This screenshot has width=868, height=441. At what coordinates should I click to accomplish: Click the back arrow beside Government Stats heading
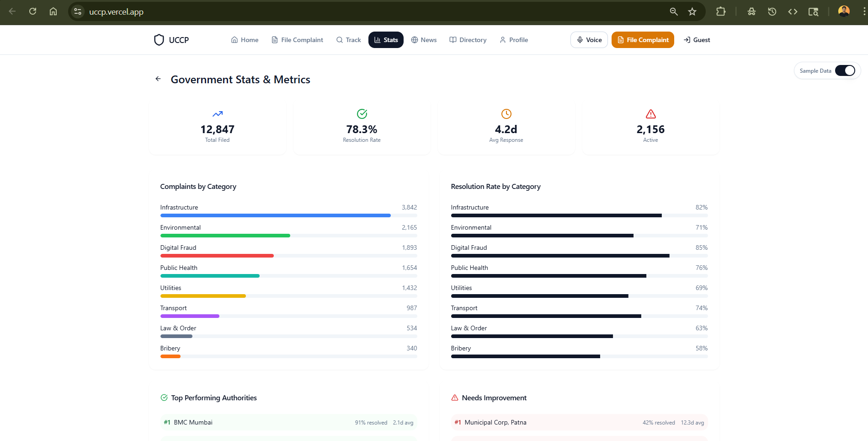point(158,79)
